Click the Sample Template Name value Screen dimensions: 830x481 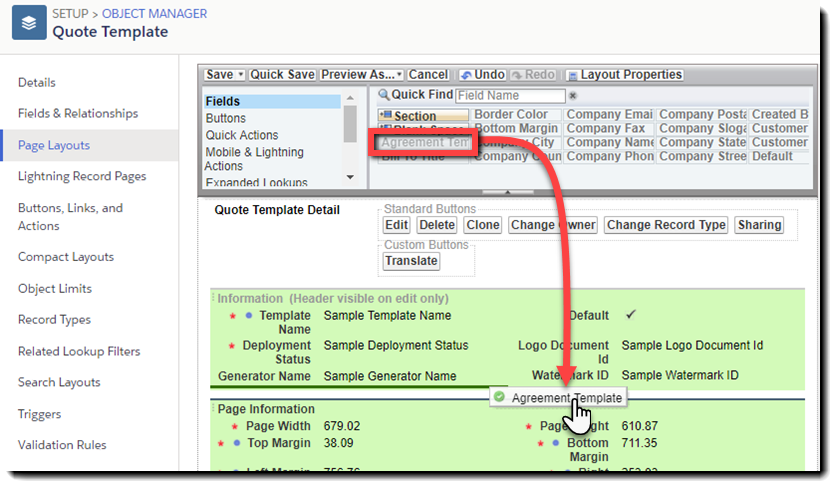tap(387, 315)
